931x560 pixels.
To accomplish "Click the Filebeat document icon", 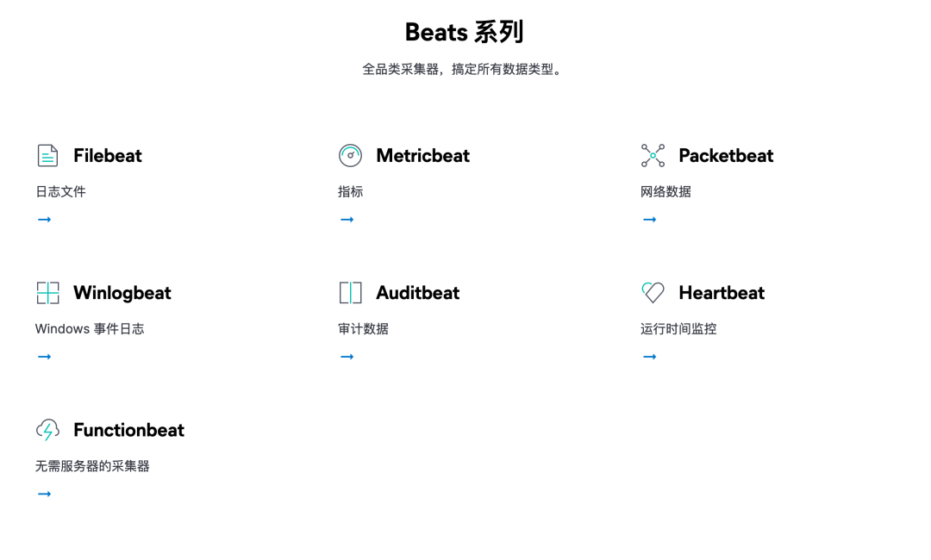I will [x=48, y=156].
